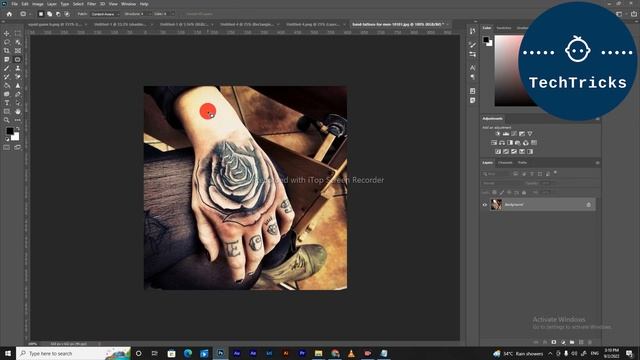
Task: Add a Color Balance adjustment
Action: (x=502, y=142)
